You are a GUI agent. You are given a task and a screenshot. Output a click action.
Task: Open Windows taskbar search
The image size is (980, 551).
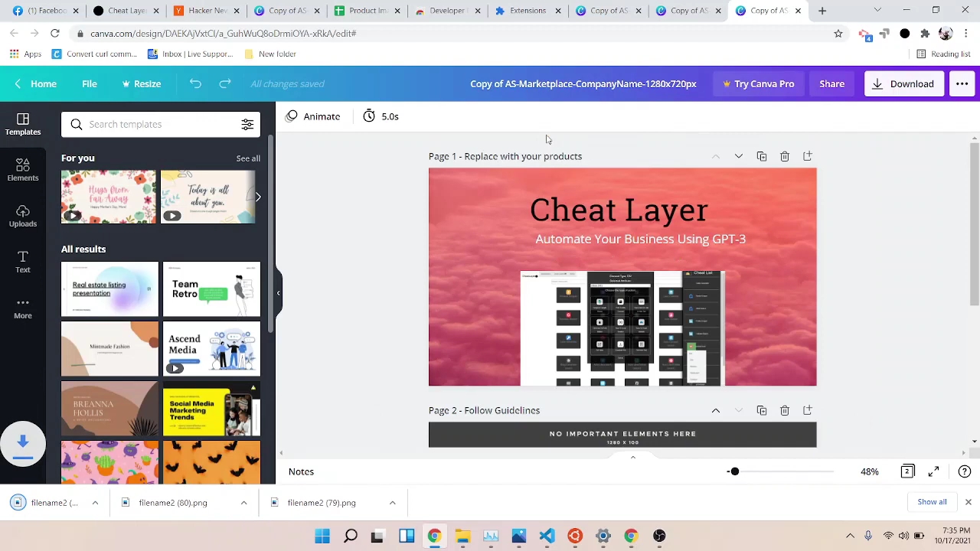(x=351, y=536)
